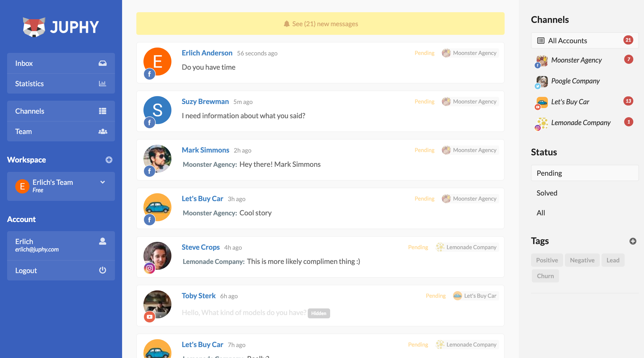Add a new tag with plus icon
644x358 pixels.
[633, 241]
